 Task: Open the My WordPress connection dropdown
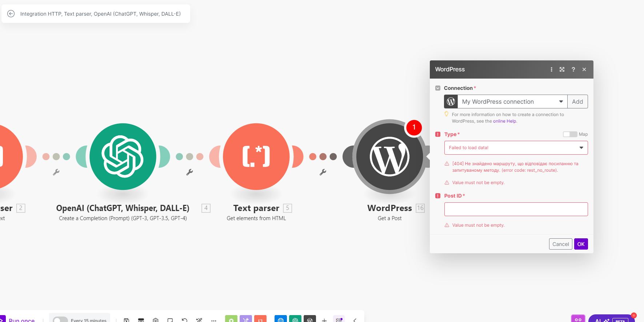click(512, 102)
